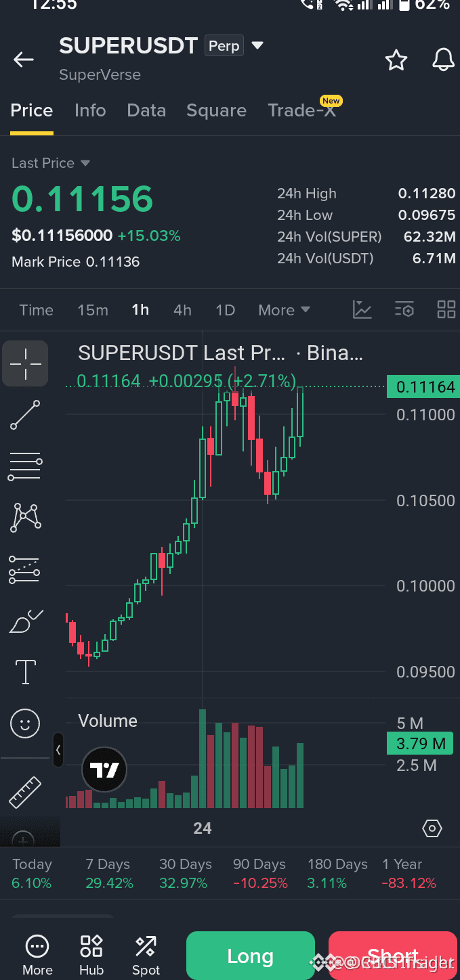Click the SuperVerse subtitle
The width and height of the screenshot is (460, 980).
point(100,74)
